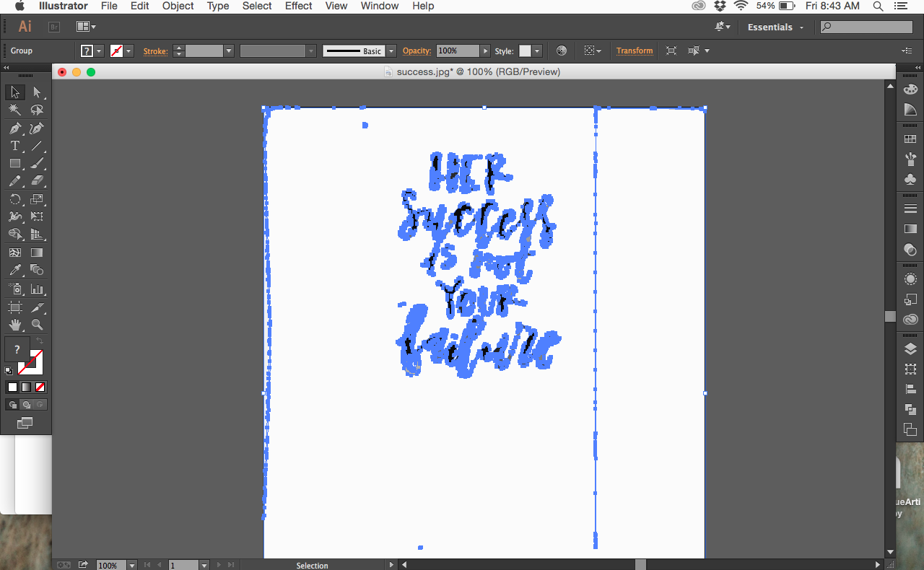Open the Select menu
Viewport: 924px width, 570px height.
257,6
